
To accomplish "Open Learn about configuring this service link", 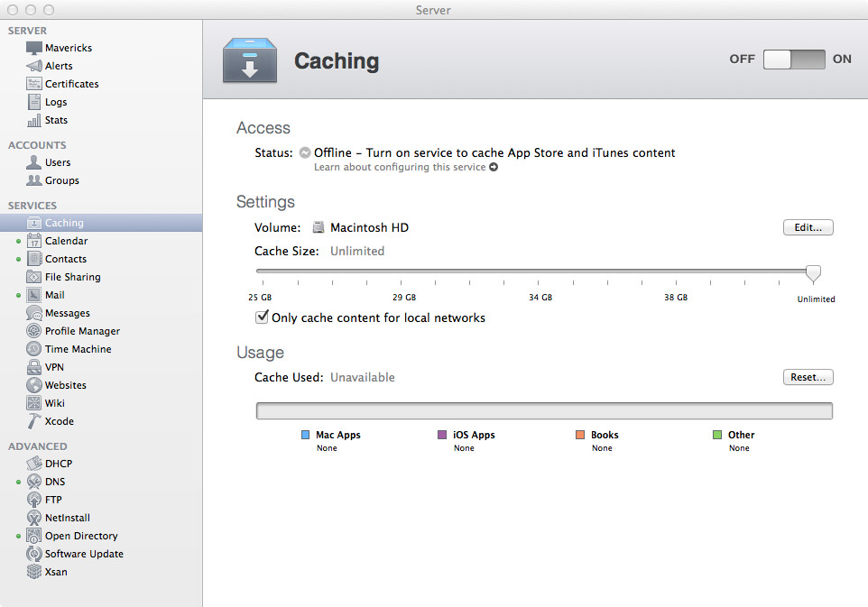I will click(400, 167).
